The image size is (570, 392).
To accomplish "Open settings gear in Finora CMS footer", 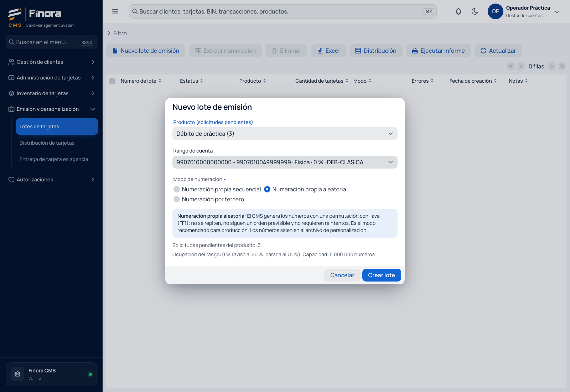I will 17,374.
